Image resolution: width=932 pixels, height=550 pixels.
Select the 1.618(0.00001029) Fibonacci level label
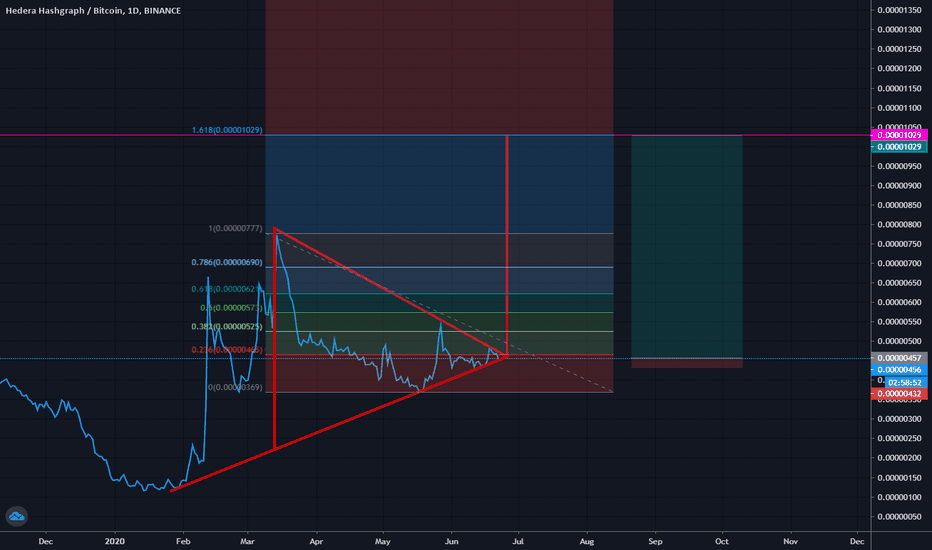pyautogui.click(x=226, y=130)
